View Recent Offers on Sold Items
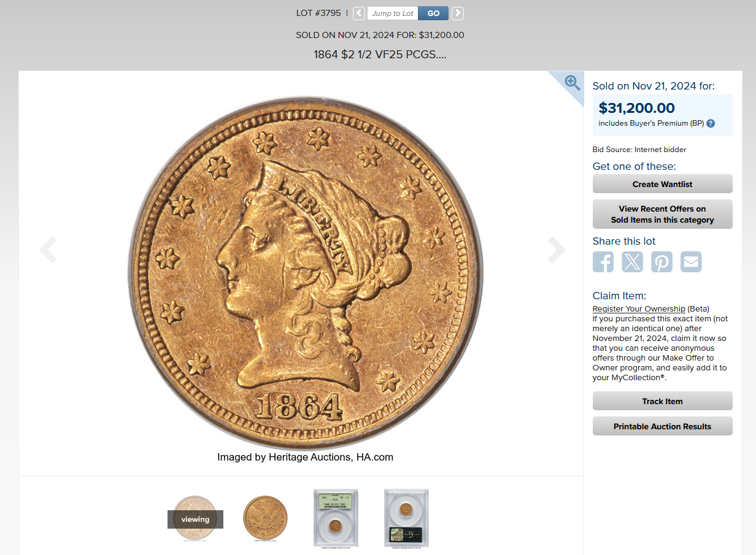The image size is (756, 555). pyautogui.click(x=663, y=214)
